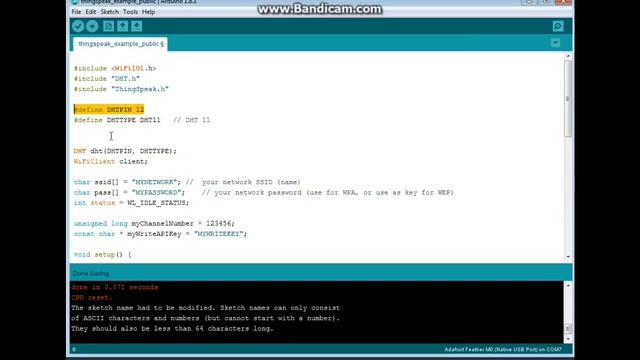Click the highlighted #define DHTPIN 12 line

pyautogui.click(x=109, y=109)
